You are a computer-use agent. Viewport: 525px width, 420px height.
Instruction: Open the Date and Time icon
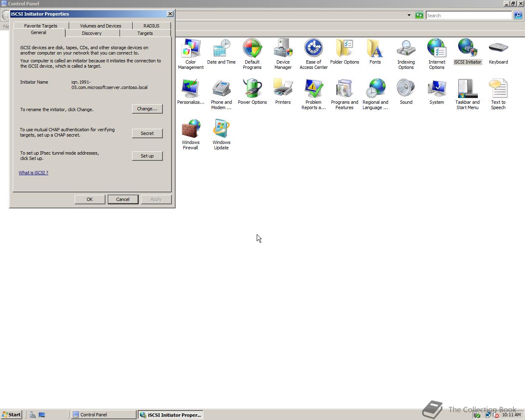(x=221, y=52)
